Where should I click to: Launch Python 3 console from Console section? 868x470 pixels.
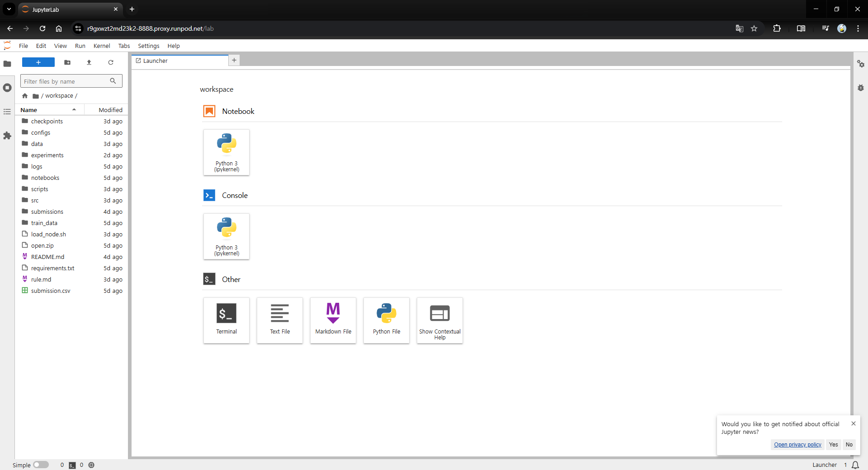coord(226,236)
